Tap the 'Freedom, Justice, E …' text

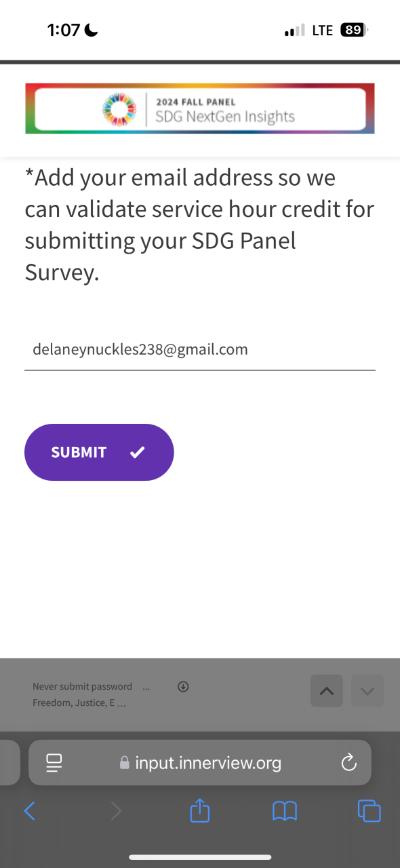[x=79, y=703]
